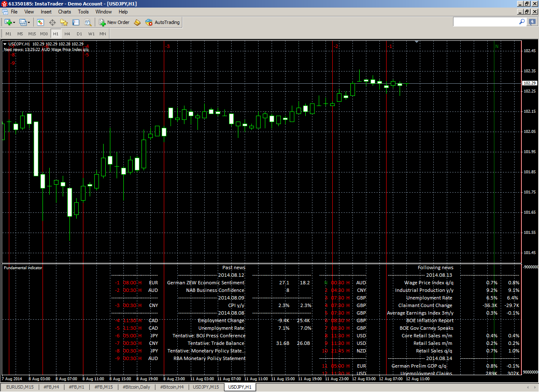
Task: Click BOE Gov Carney Speaks entry
Action: [427, 328]
